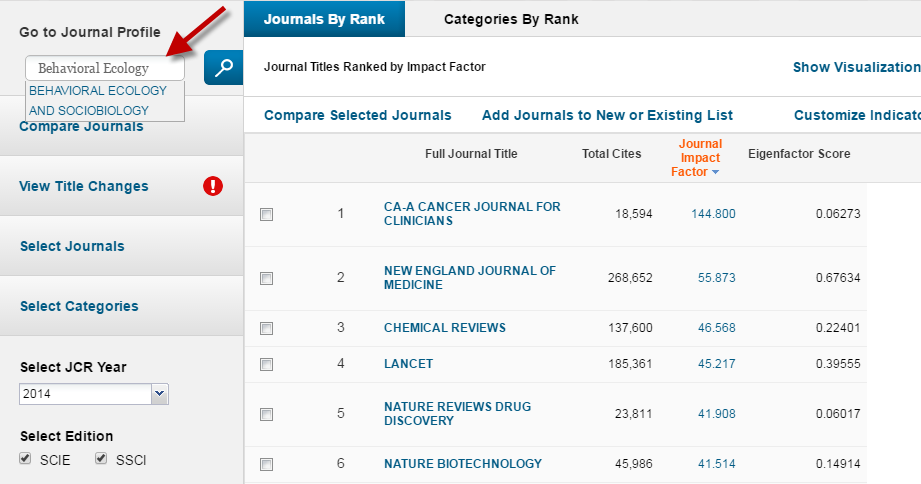
Task: Click the impact factor value 55.873
Action: [x=717, y=278]
